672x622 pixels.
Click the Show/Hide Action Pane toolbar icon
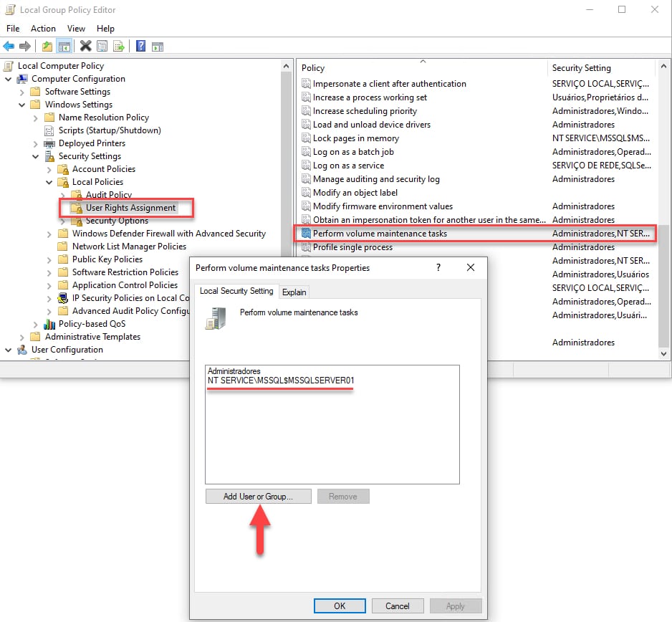point(158,47)
